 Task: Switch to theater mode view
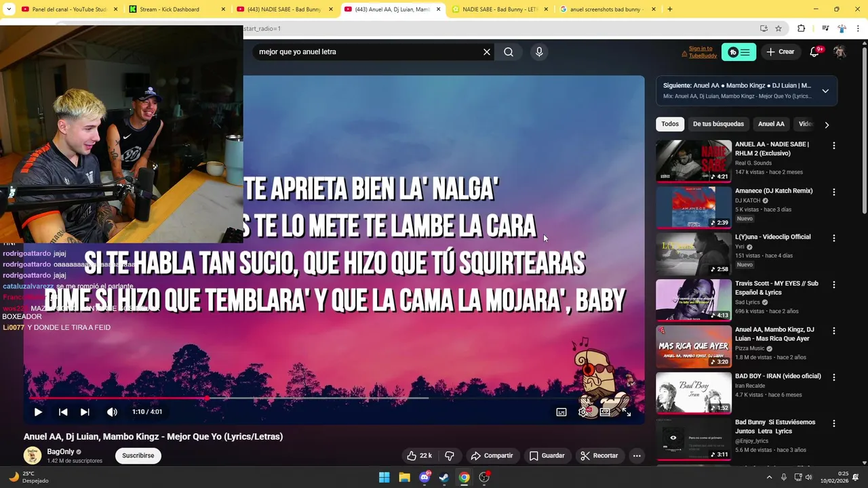[605, 412]
